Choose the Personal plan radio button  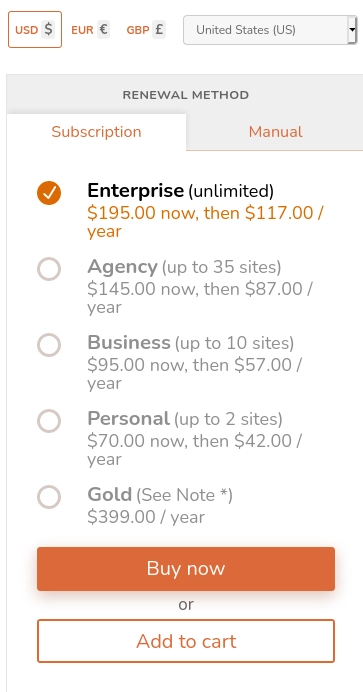[x=49, y=421]
